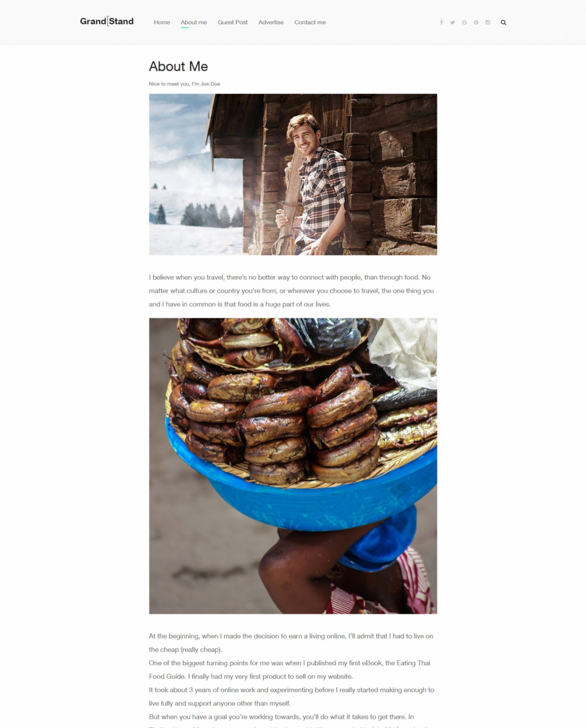Click the Eating Thai Food Guide sentence
The height and width of the screenshot is (728, 586).
[x=289, y=669]
